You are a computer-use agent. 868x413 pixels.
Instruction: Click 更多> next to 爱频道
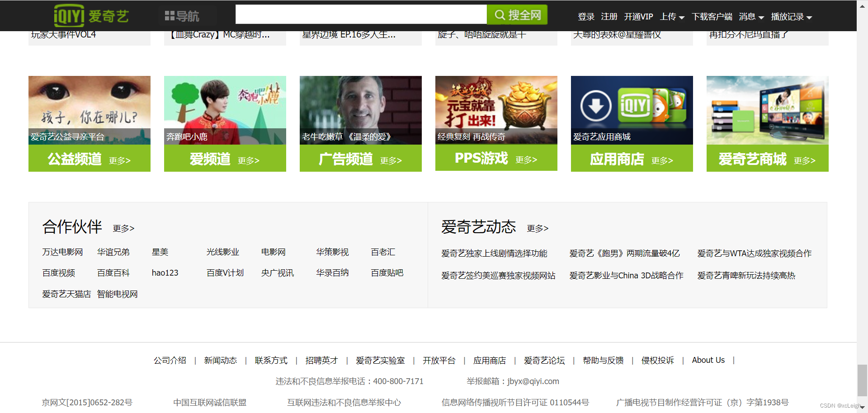coord(249,160)
